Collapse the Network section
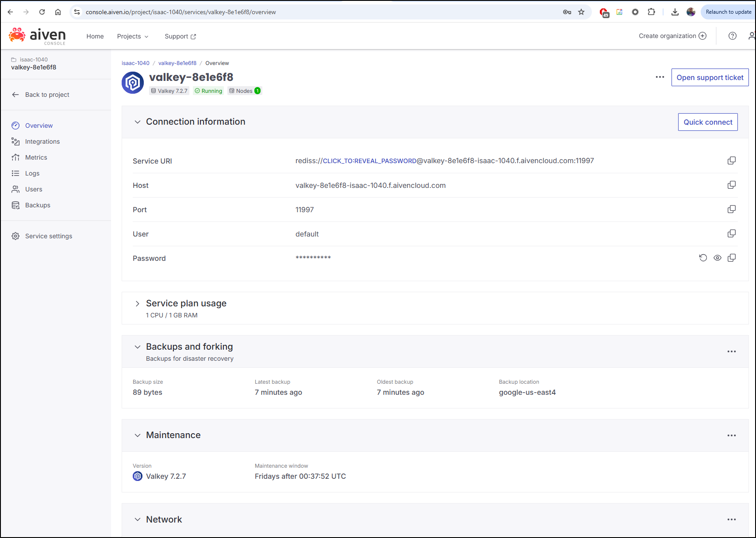This screenshot has width=756, height=538. pos(138,519)
